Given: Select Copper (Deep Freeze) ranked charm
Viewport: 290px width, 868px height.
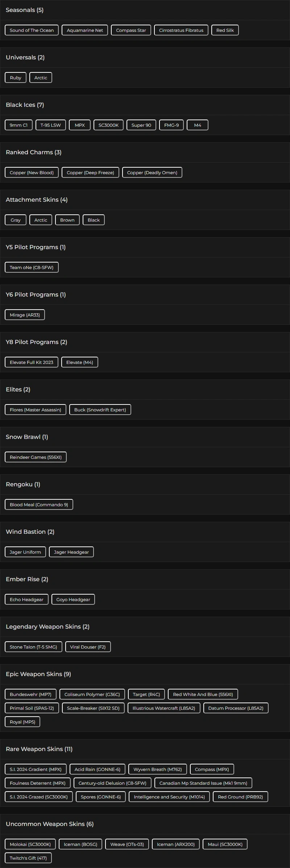Looking at the screenshot, I should pyautogui.click(x=90, y=173).
